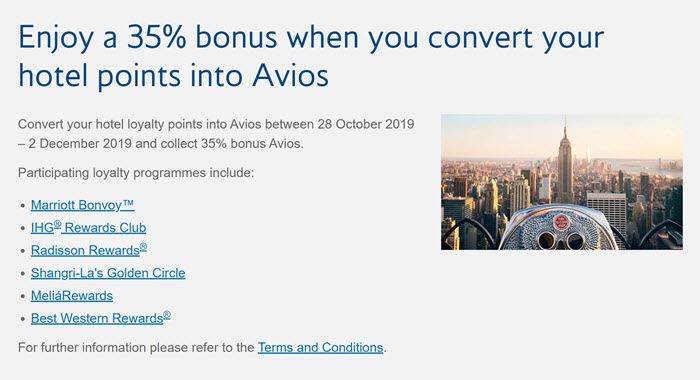The image size is (700, 380).
Task: Open the Terms and Conditions link
Action: click(x=321, y=347)
